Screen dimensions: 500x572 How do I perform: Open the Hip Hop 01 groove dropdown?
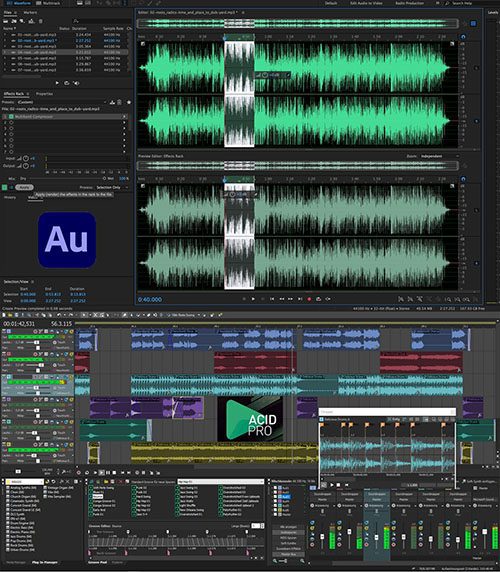(x=220, y=482)
